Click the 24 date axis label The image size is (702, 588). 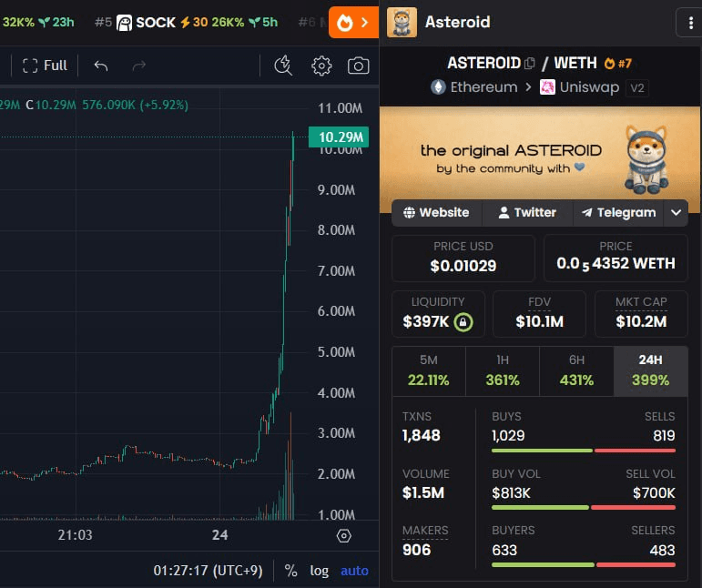point(219,535)
